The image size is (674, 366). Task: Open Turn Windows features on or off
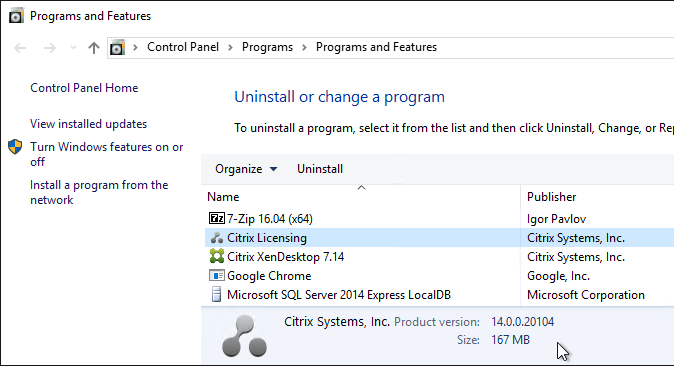pos(107,154)
